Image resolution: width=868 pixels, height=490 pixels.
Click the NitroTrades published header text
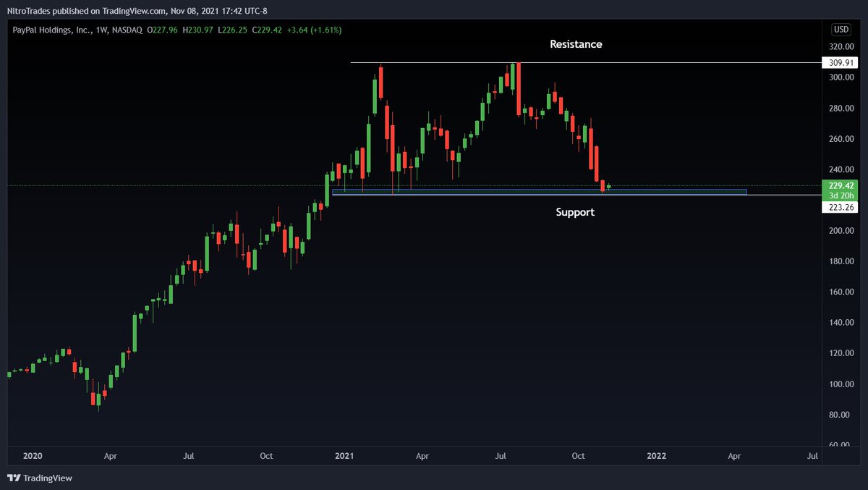tap(137, 11)
